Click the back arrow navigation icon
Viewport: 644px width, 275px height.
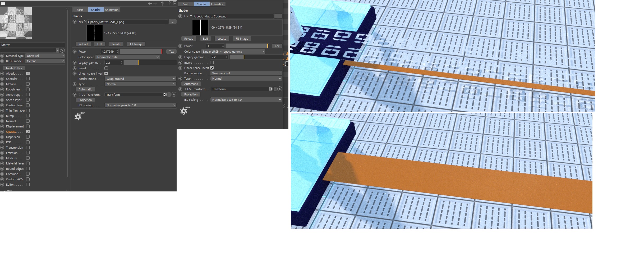coord(150,3)
